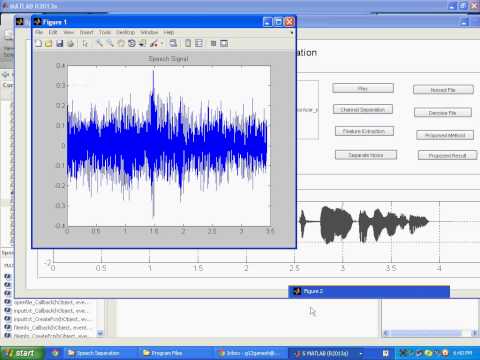This screenshot has width=480, height=360.
Task: Click the Open File folder icon
Action: (49, 43)
